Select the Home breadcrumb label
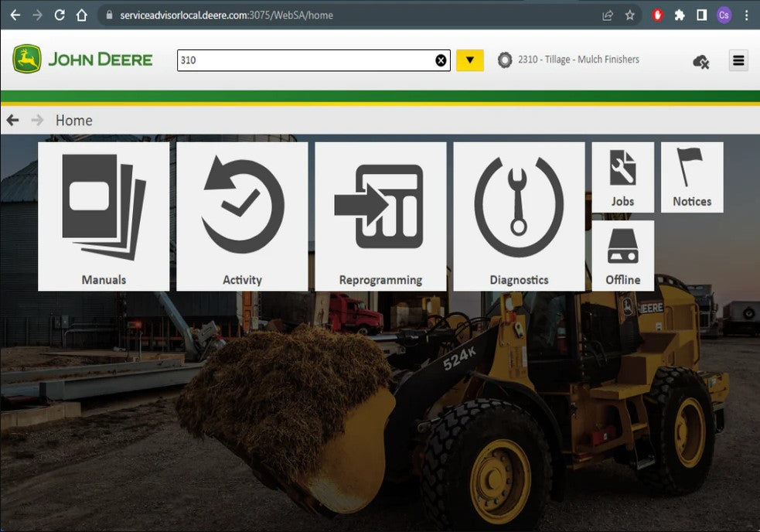This screenshot has height=532, width=760. 73,121
